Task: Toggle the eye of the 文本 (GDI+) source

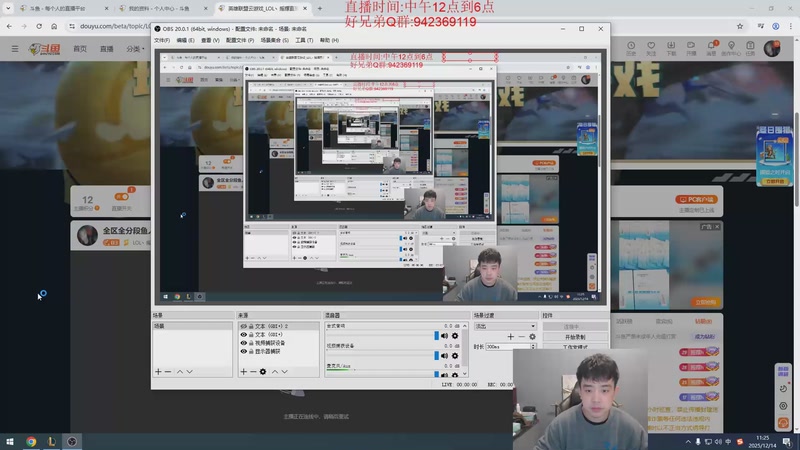Action: [243, 335]
